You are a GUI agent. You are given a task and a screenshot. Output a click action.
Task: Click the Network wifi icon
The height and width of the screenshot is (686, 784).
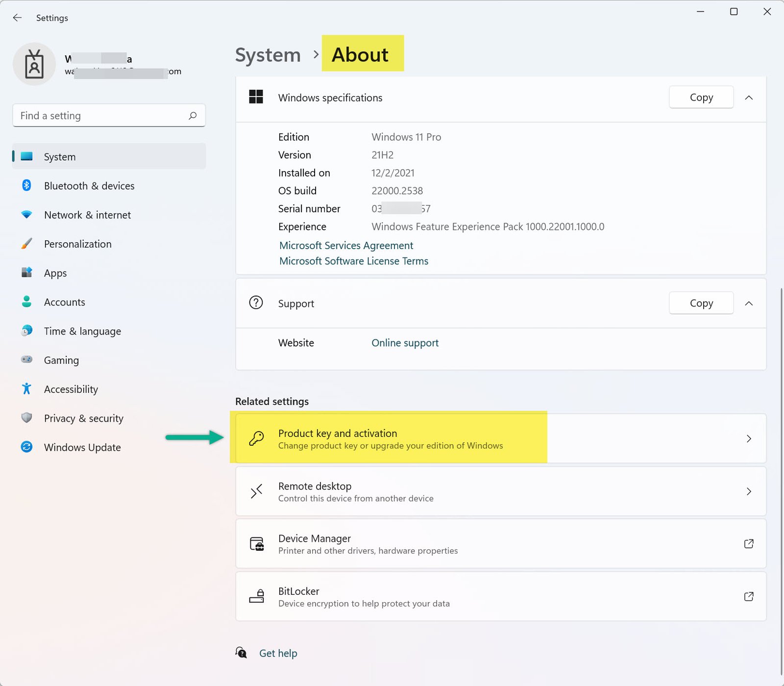point(27,215)
